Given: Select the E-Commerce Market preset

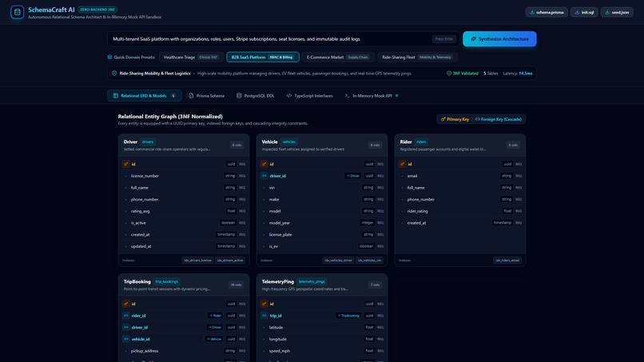Looking at the screenshot, I should coord(338,57).
